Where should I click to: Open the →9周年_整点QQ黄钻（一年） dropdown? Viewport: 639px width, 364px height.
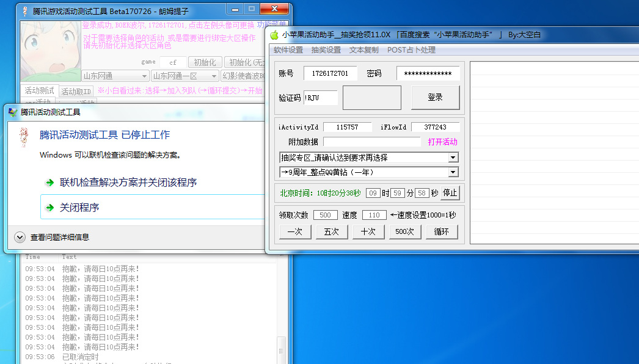[369, 172]
